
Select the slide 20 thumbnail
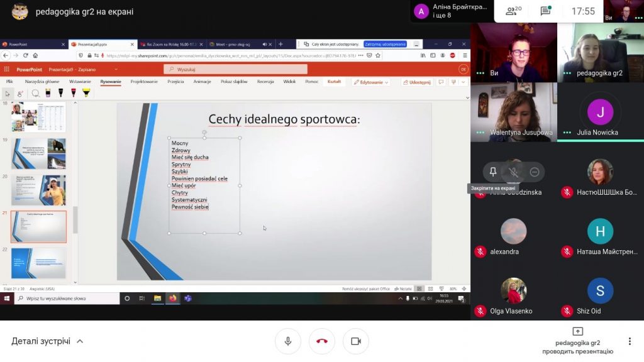[38, 190]
